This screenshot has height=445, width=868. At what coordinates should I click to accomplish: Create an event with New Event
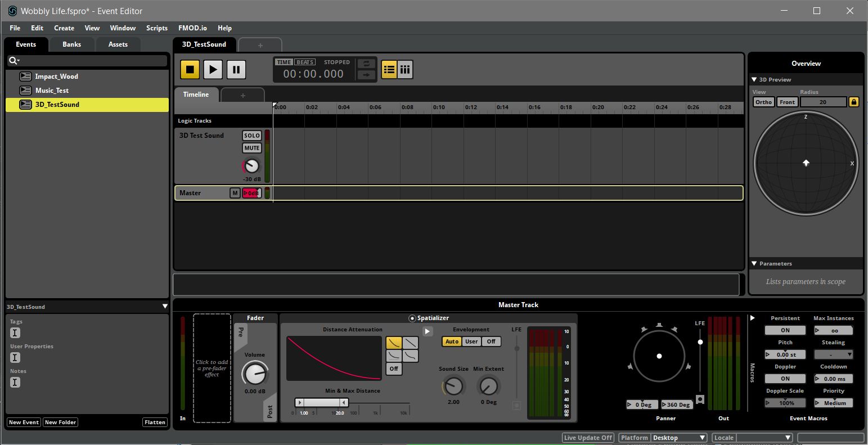tap(23, 422)
